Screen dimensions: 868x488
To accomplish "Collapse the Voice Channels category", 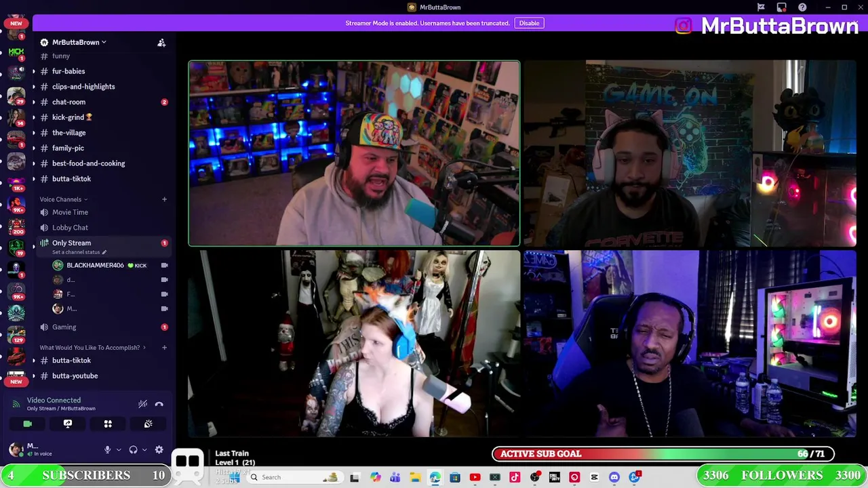I will 63,199.
